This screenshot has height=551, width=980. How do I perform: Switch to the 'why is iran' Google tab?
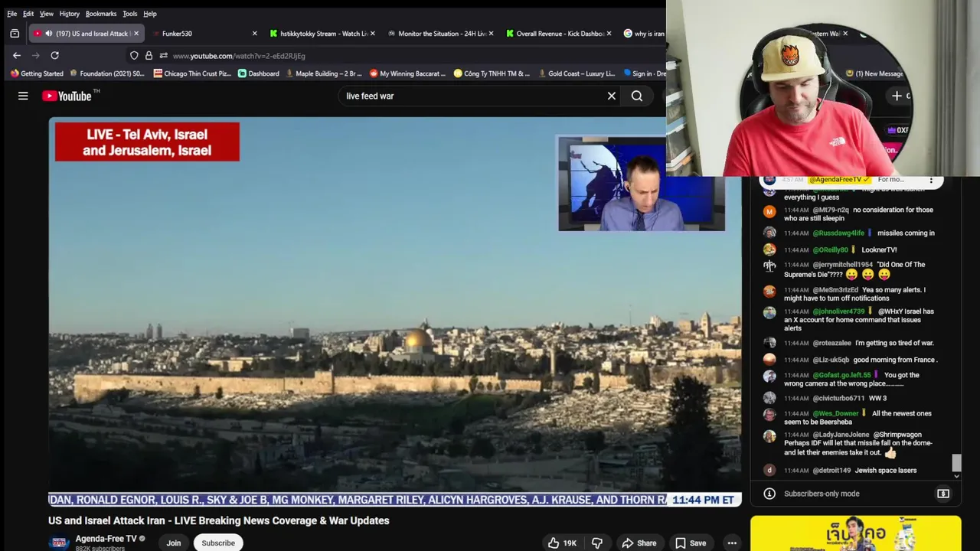click(x=643, y=34)
